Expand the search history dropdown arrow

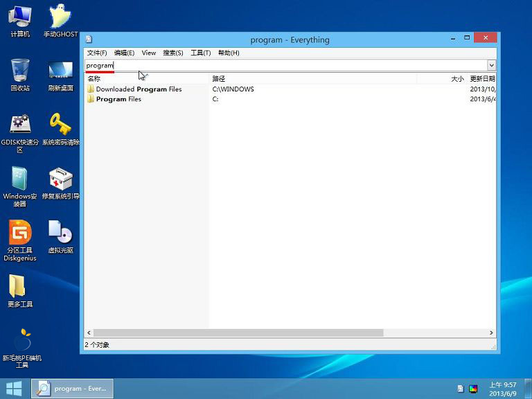click(x=491, y=65)
